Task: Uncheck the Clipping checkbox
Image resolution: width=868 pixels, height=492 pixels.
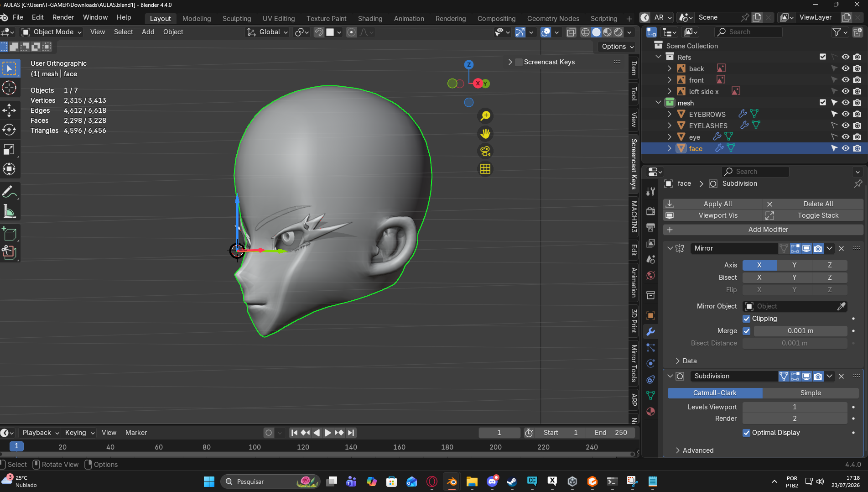Action: (x=747, y=319)
